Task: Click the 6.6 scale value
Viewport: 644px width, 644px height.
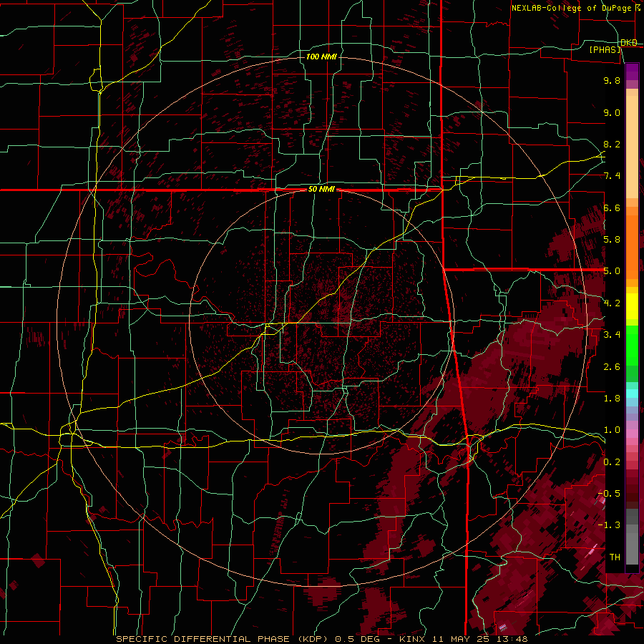Action: click(612, 208)
